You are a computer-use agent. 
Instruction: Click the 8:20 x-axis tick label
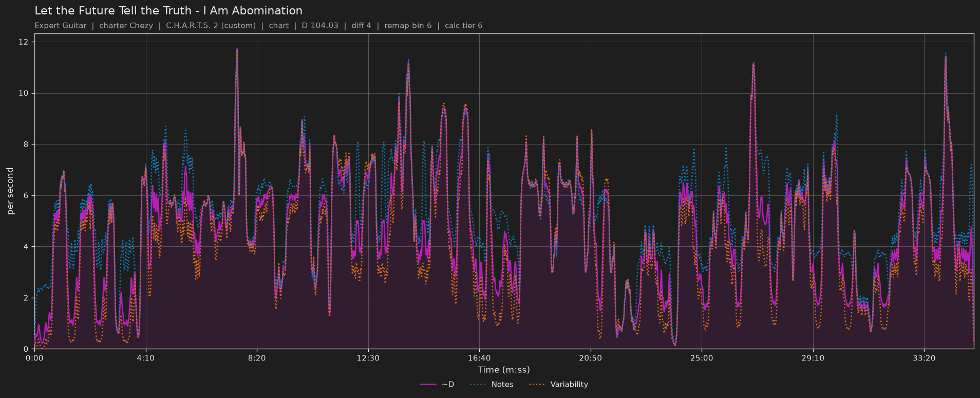coord(257,358)
